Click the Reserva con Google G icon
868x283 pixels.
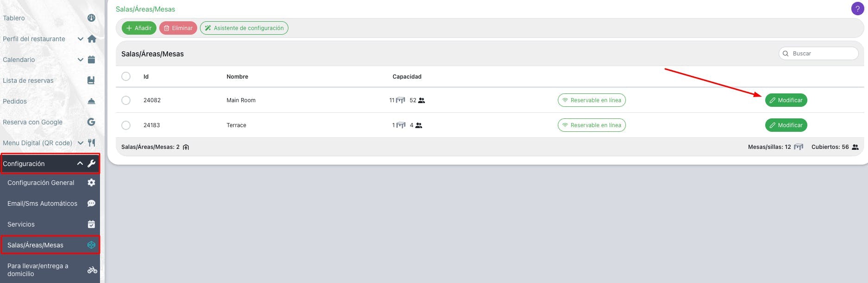91,122
